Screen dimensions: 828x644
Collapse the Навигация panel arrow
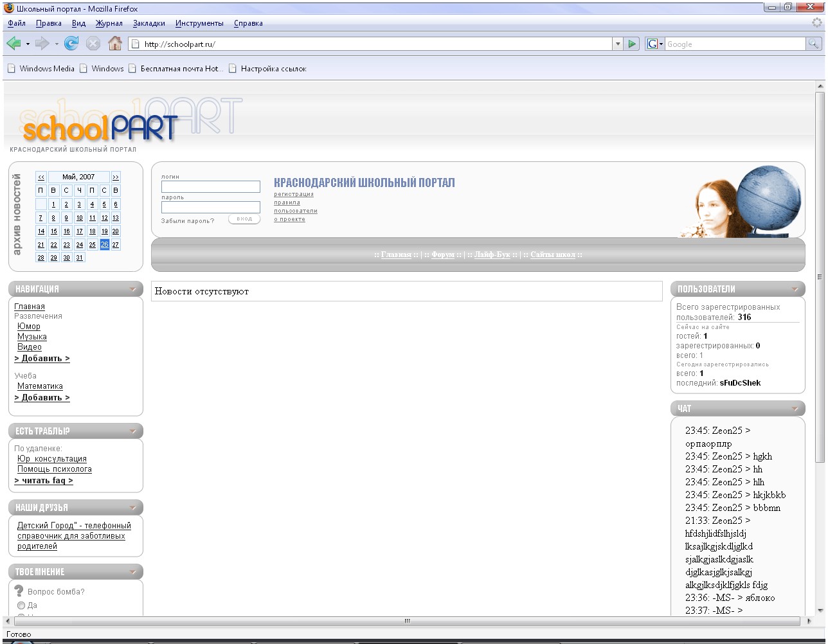(133, 289)
